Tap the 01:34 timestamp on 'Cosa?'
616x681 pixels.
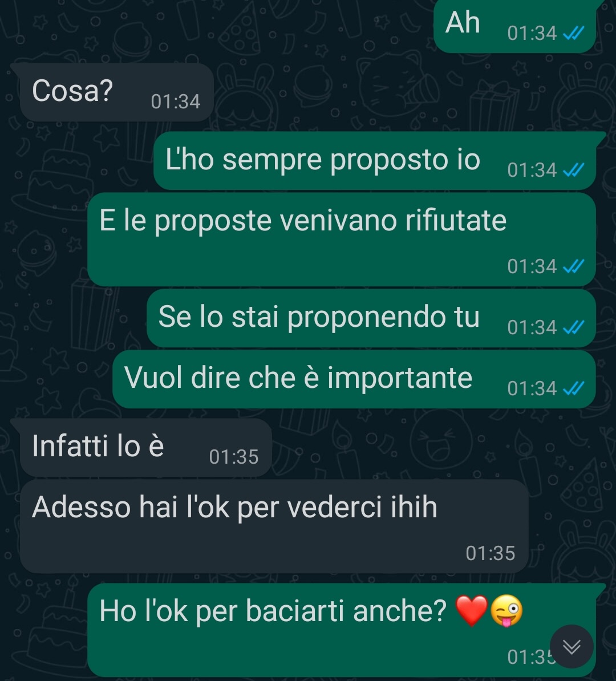(x=176, y=102)
